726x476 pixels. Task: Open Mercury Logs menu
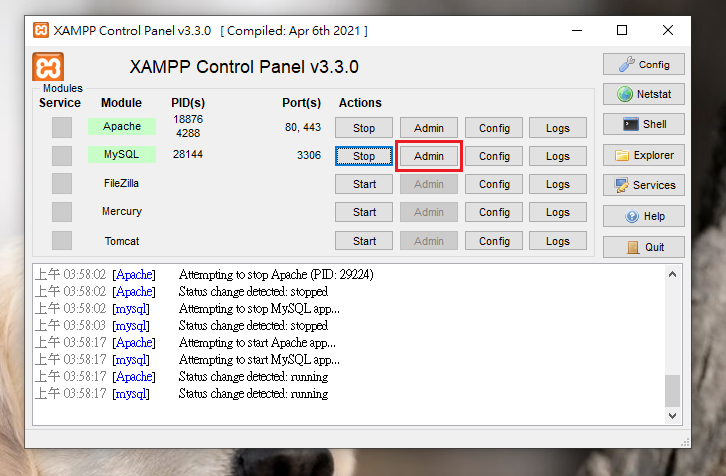(558, 212)
